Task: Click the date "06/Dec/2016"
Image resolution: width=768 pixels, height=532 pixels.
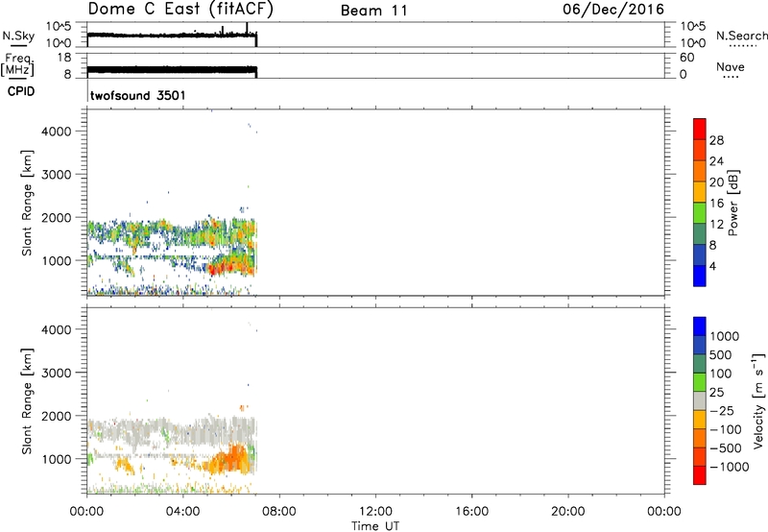Action: tap(613, 10)
